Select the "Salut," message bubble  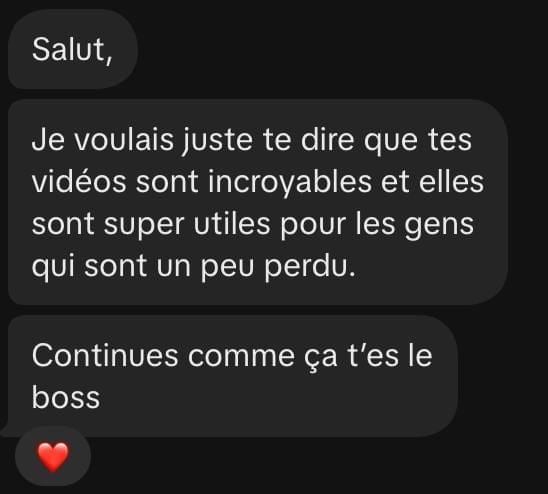[73, 49]
